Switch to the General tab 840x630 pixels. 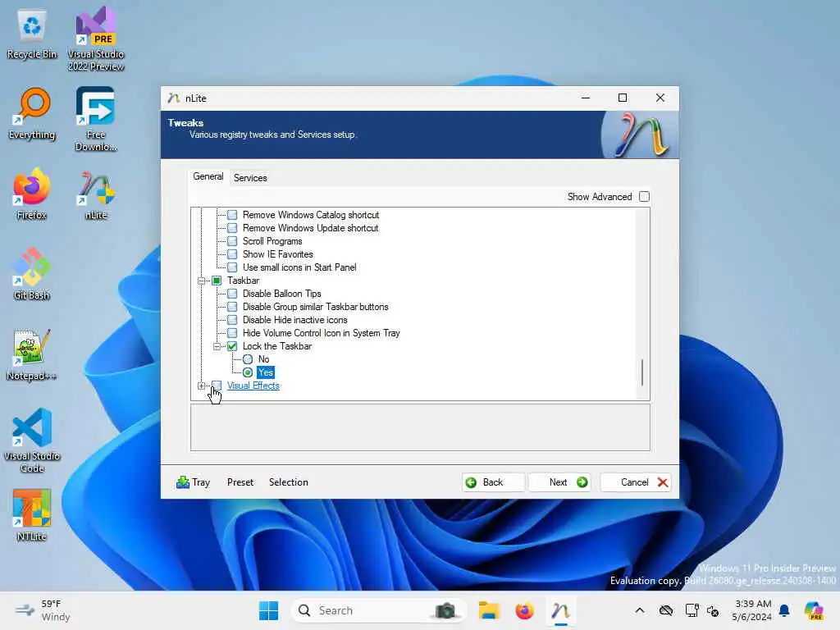pyautogui.click(x=208, y=176)
